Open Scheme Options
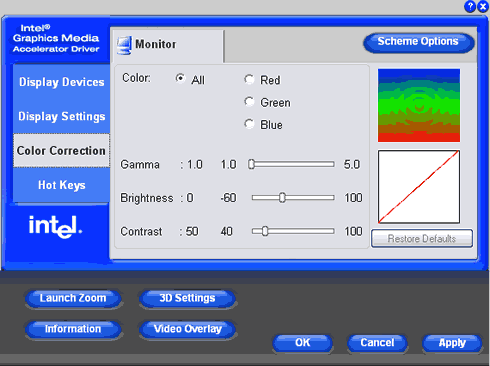 point(418,42)
